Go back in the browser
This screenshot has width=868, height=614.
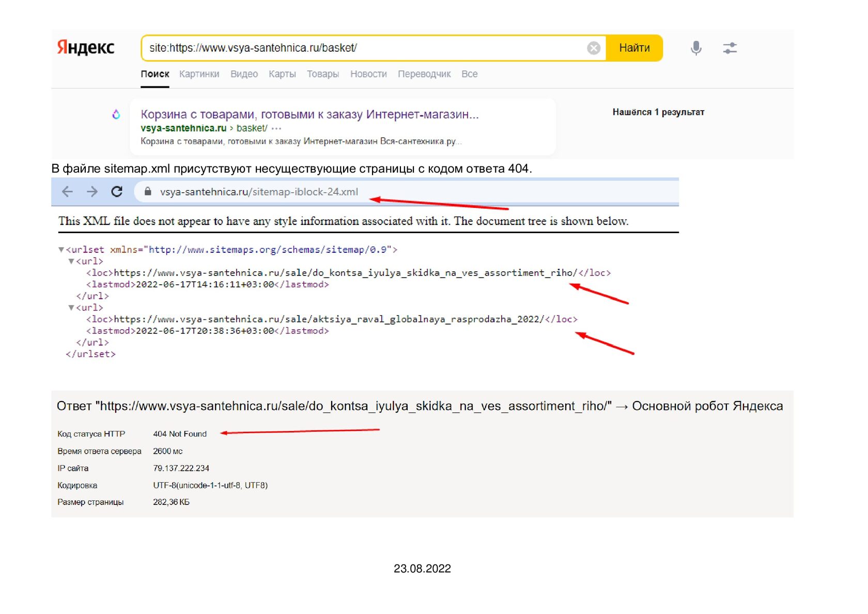point(67,192)
